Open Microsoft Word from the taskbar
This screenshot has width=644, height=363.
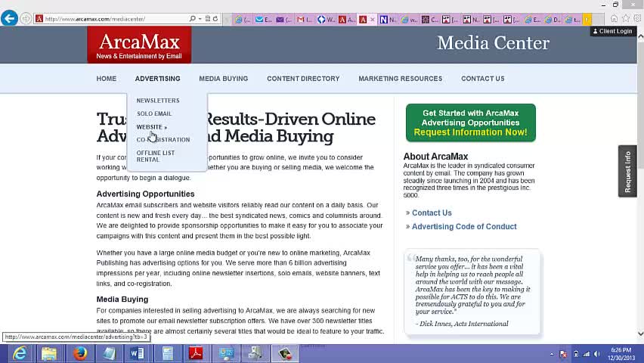pos(137,353)
